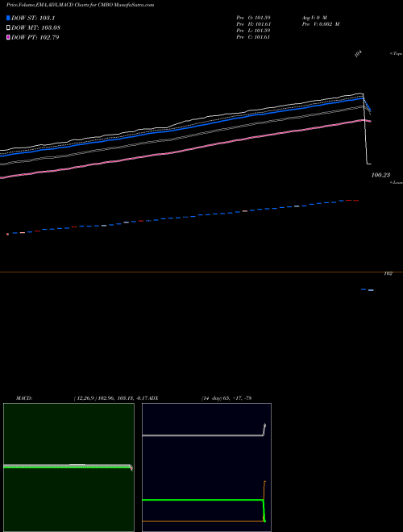Click the 100.23 price label

(380, 175)
